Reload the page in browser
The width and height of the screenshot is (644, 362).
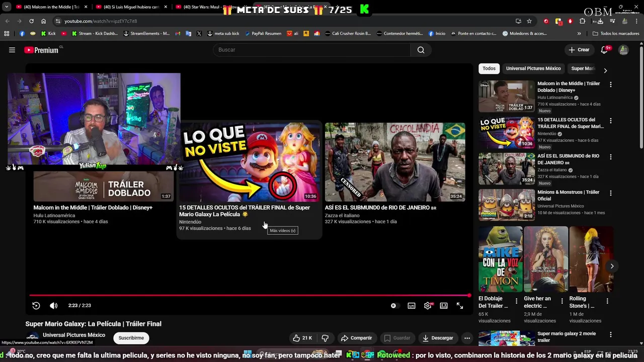[x=31, y=21]
